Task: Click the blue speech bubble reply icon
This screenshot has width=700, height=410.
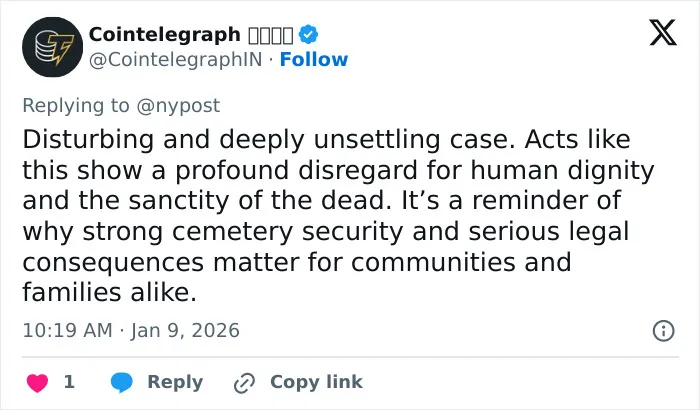Action: [x=121, y=383]
